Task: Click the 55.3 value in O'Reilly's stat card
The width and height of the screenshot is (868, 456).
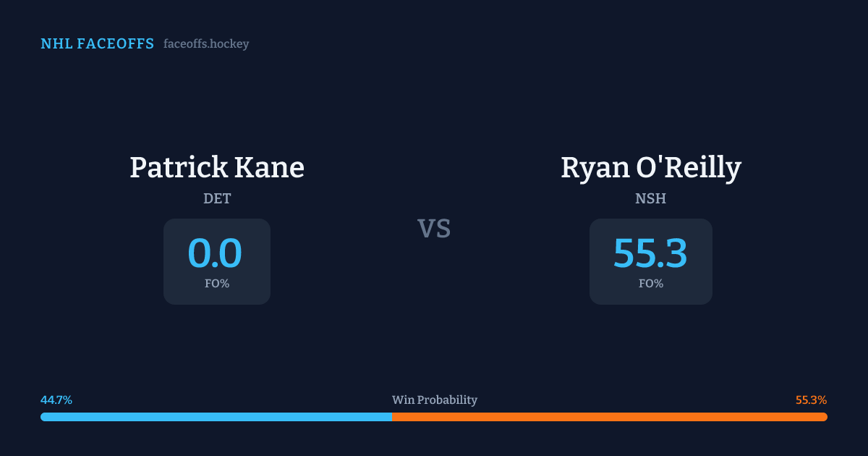Action: click(650, 253)
